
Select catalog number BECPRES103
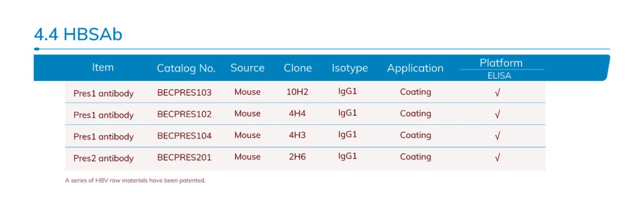tap(185, 93)
